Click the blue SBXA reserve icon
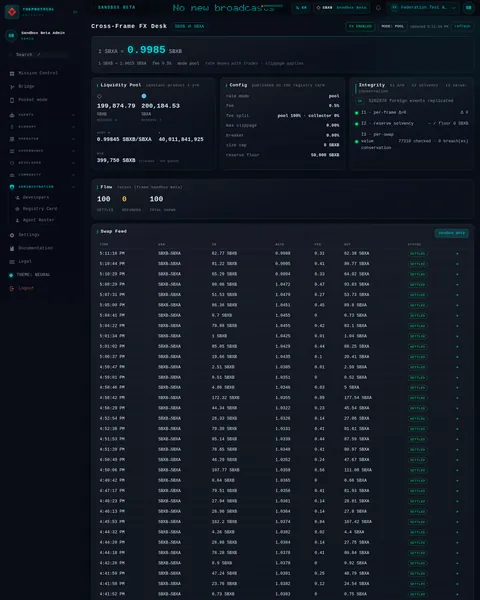Image resolution: width=480 pixels, height=600 pixels. (144, 96)
